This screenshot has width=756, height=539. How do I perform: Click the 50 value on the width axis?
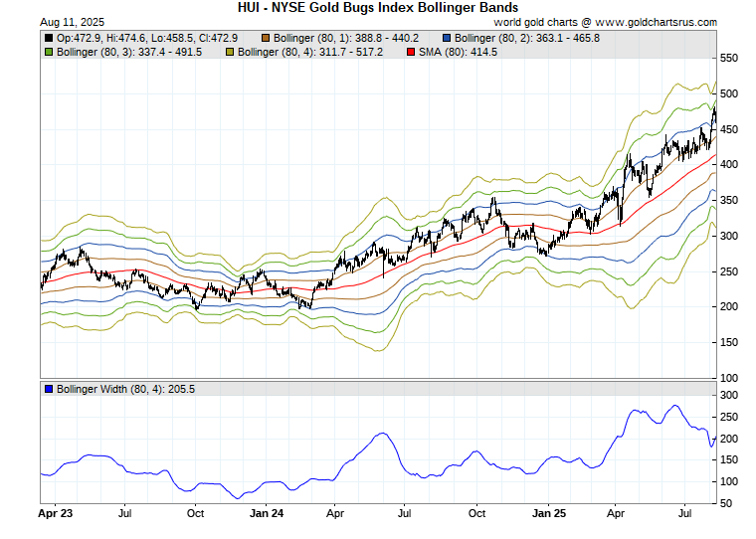[728, 503]
